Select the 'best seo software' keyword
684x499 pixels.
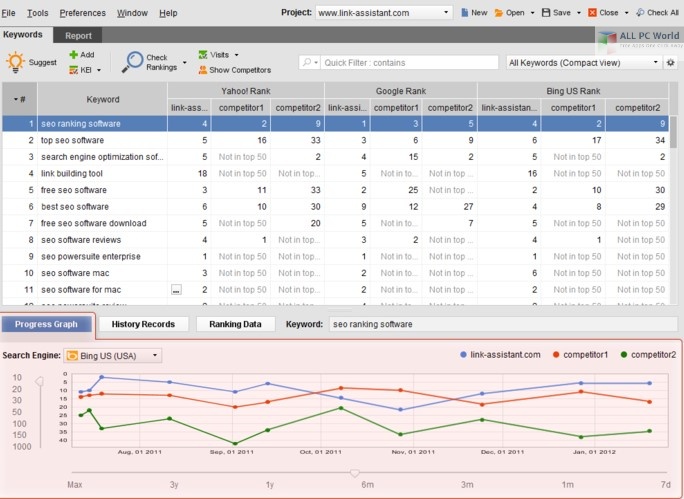point(75,207)
